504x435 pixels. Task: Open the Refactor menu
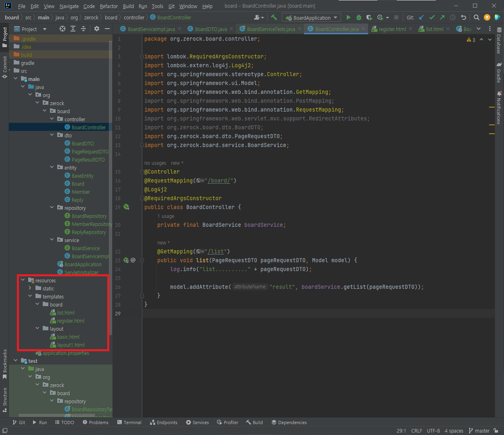109,6
